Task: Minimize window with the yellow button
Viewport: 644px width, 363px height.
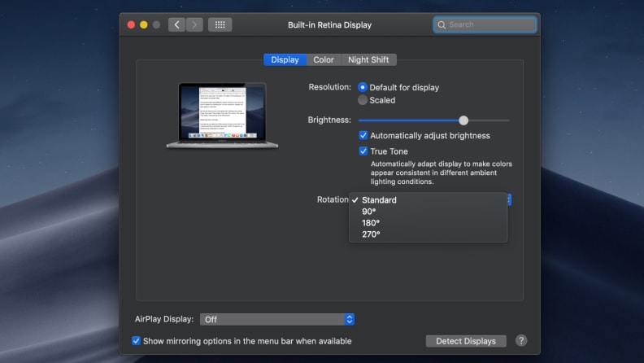Action: coord(144,24)
